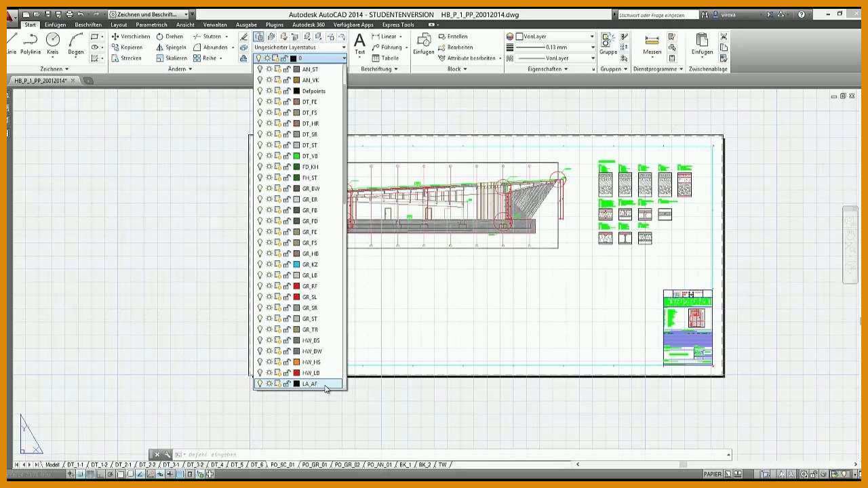This screenshot has width=868, height=488.
Task: Expand the Zeichnen panel
Action: pos(54,69)
